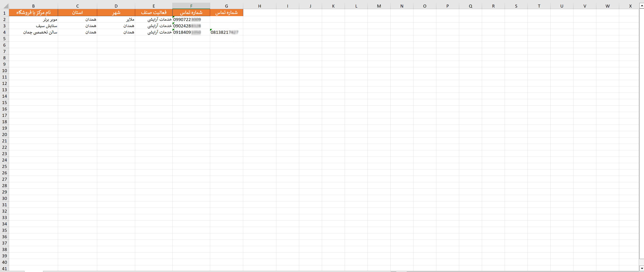Select column C header
The image size is (644, 272).
[x=77, y=6]
